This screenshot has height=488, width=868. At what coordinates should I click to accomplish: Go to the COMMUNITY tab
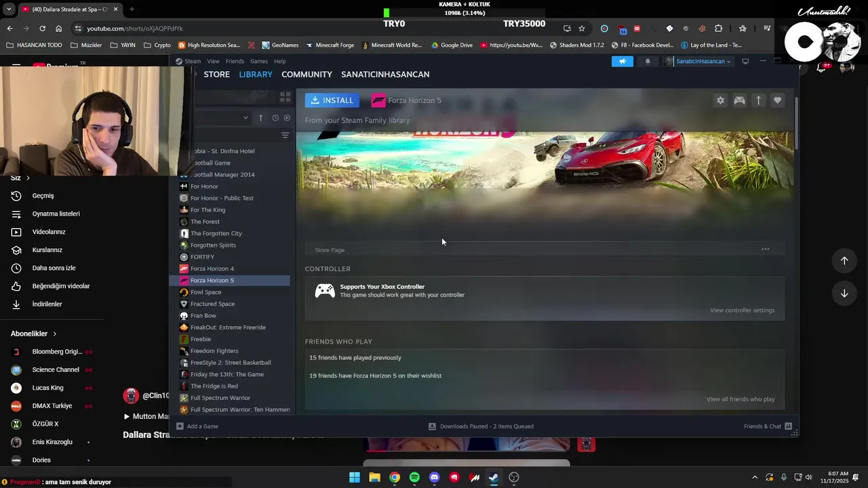(x=307, y=75)
